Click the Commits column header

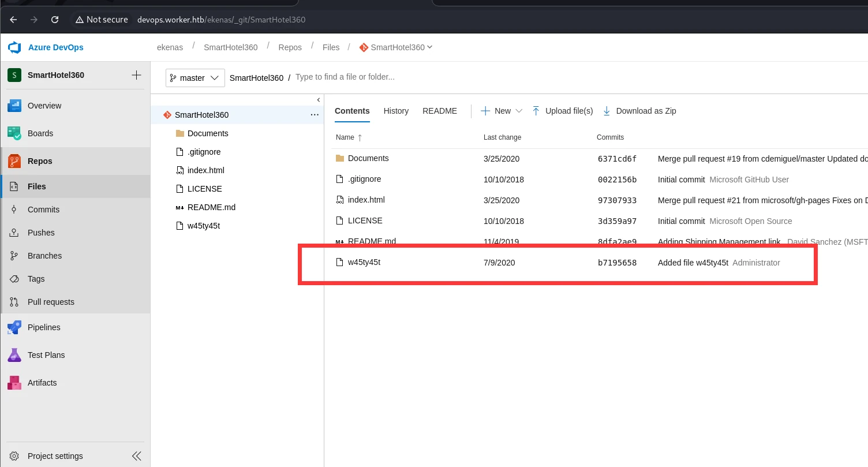[x=610, y=137]
